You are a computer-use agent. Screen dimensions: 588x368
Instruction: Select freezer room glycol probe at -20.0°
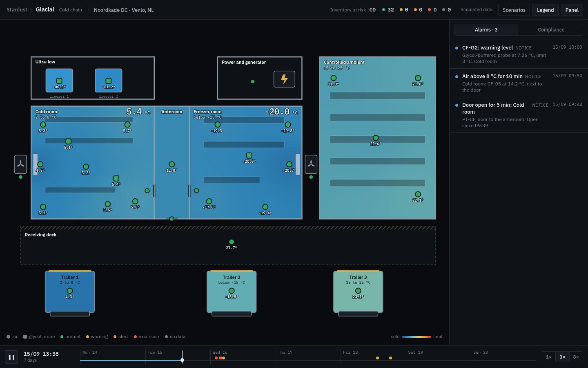point(249,155)
